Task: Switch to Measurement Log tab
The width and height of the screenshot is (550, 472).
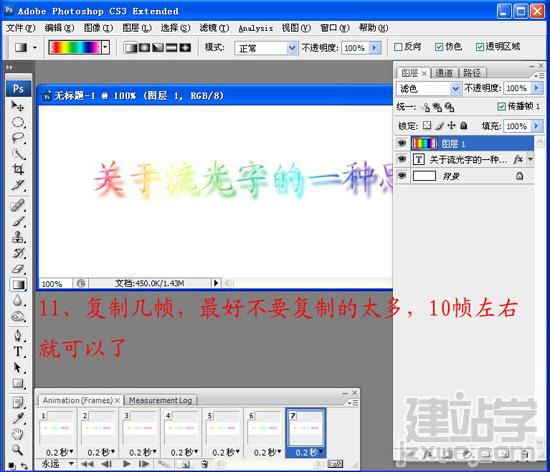Action: 160,400
